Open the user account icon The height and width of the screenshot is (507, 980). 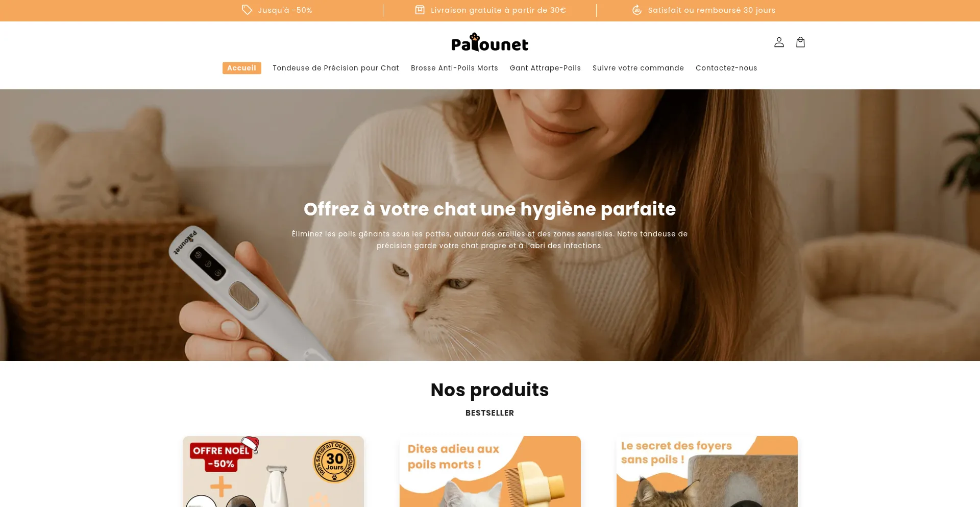(779, 42)
